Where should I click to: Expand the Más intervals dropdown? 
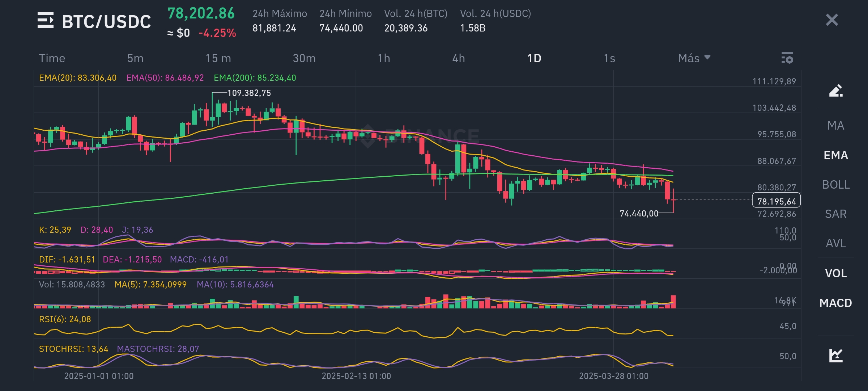pyautogui.click(x=694, y=58)
